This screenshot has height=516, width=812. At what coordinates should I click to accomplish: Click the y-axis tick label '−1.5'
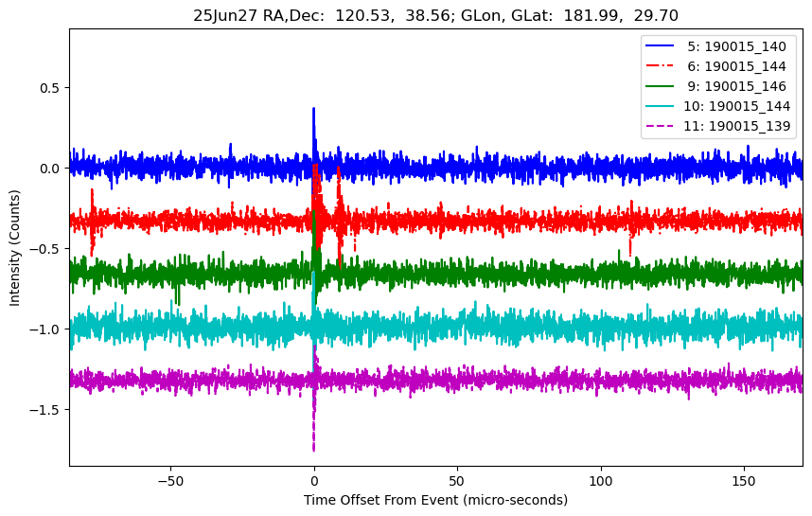[45, 410]
